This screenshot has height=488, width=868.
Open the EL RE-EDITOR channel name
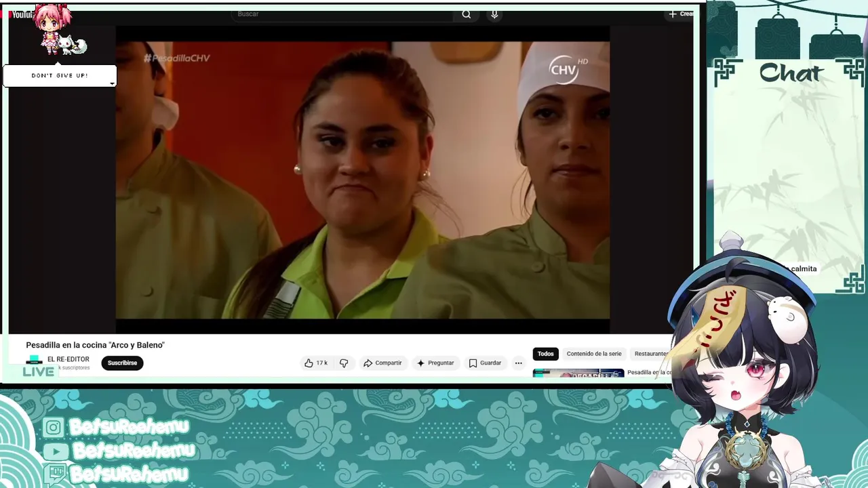(68, 359)
